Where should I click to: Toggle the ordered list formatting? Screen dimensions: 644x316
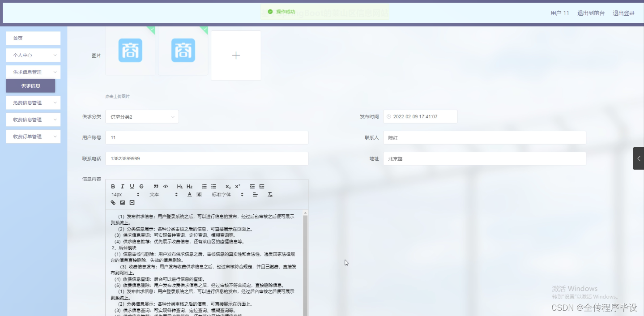[x=205, y=187]
